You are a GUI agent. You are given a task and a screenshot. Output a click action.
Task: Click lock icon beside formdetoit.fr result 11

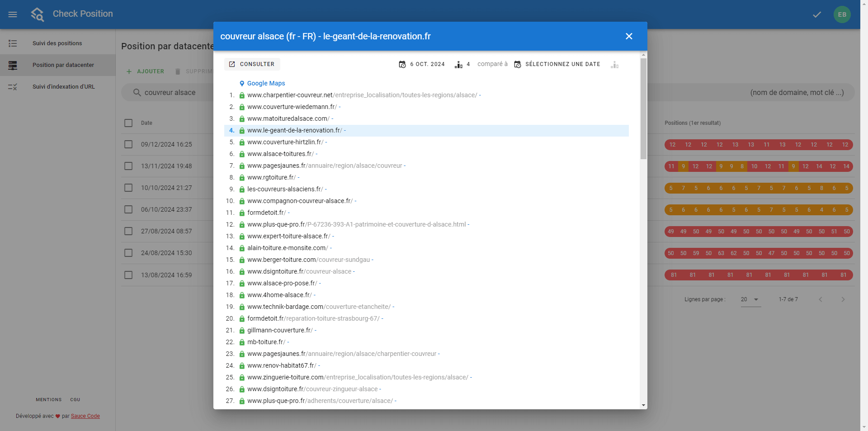click(x=242, y=213)
